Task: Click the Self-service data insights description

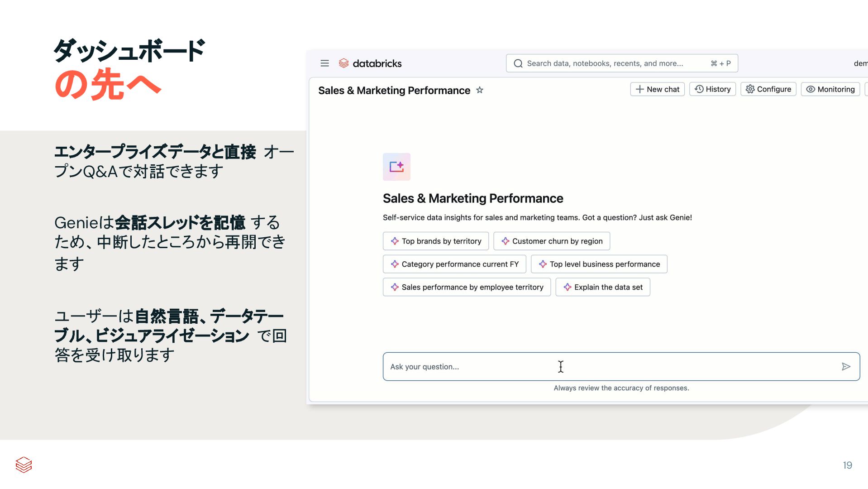Action: coord(537,217)
